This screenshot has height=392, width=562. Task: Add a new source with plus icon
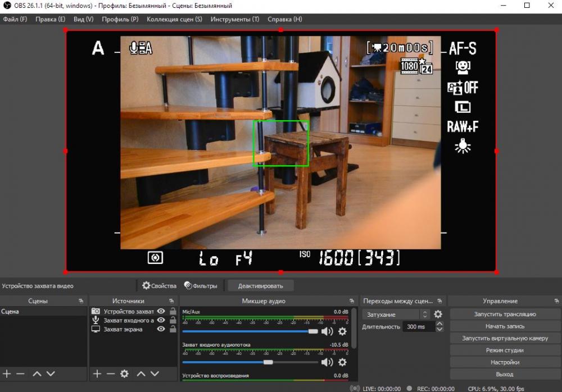click(97, 373)
